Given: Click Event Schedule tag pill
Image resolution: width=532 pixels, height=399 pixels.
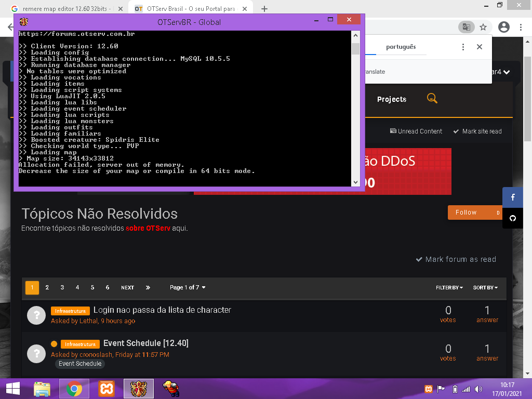Looking at the screenshot, I should point(80,364).
